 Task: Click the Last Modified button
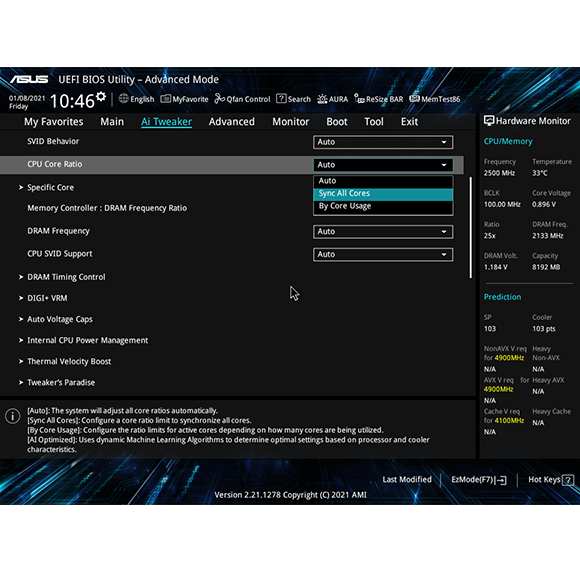407,480
